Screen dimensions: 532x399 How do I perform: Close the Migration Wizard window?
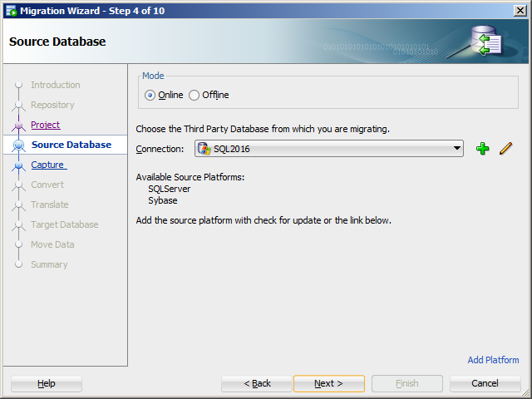pyautogui.click(x=520, y=11)
